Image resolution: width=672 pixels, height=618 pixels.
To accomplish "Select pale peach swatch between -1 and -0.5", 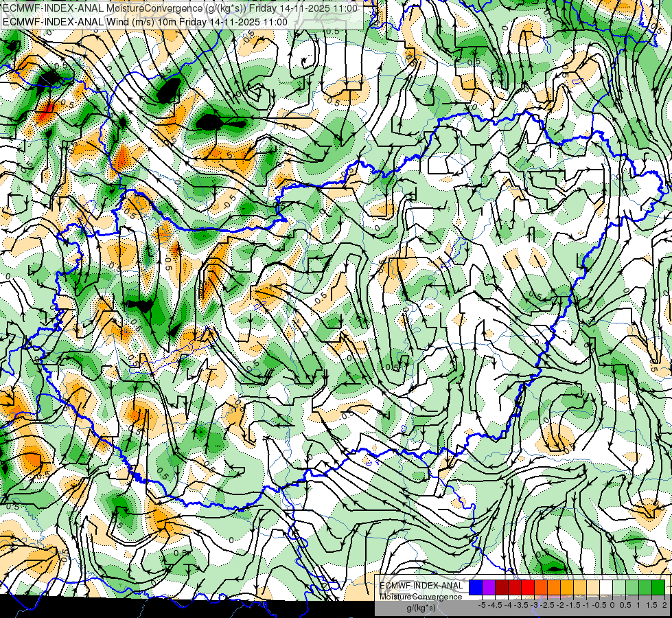I will [x=593, y=587].
